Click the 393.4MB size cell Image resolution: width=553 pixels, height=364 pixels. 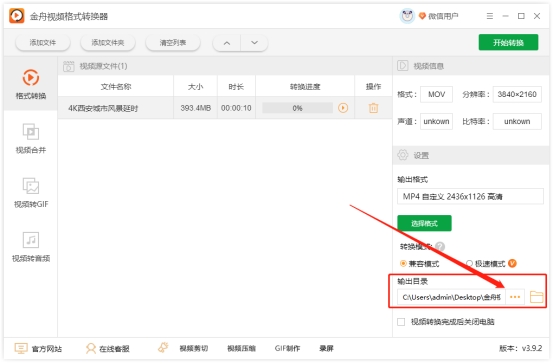click(195, 108)
